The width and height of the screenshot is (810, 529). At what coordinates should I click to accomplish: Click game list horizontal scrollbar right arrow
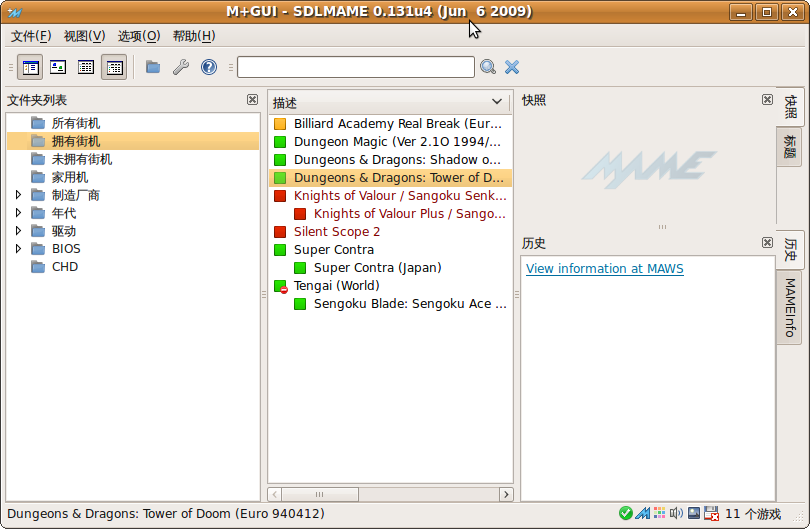(506, 494)
